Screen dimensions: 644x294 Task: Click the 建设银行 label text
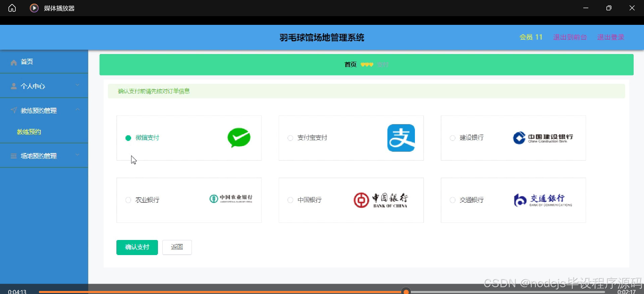tap(472, 138)
